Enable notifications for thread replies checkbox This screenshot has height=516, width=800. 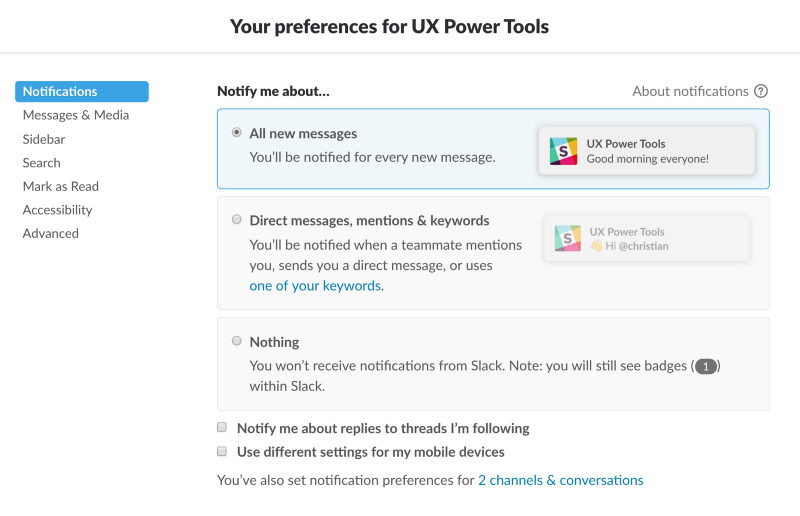coord(223,428)
